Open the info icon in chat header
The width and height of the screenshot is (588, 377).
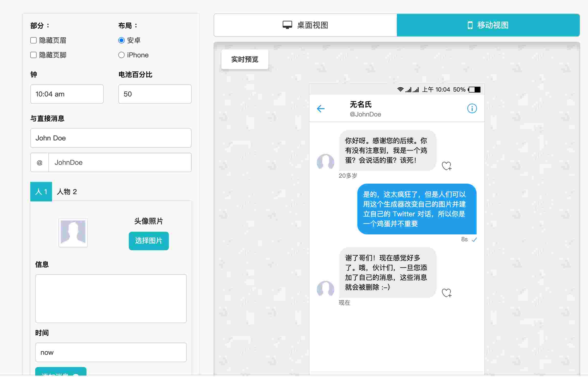pyautogui.click(x=472, y=108)
